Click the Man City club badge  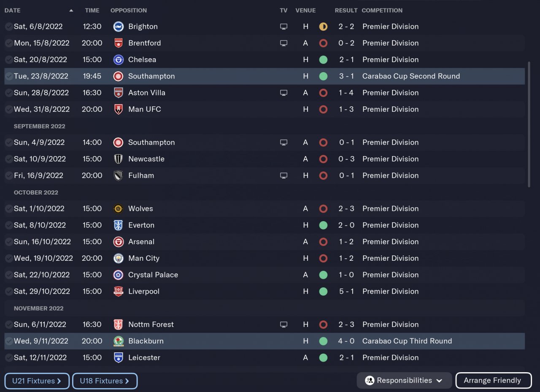coord(119,258)
